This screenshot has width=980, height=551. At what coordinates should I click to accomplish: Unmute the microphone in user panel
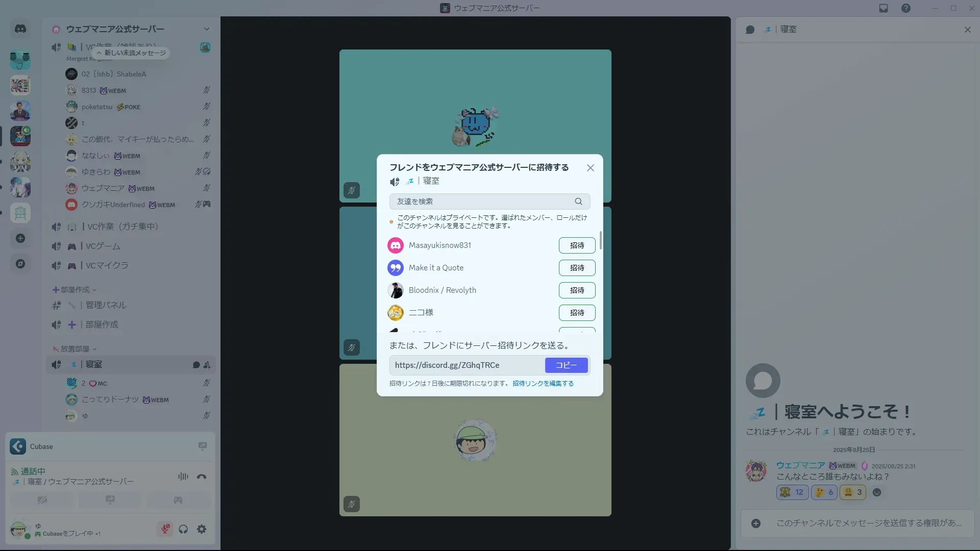165,529
